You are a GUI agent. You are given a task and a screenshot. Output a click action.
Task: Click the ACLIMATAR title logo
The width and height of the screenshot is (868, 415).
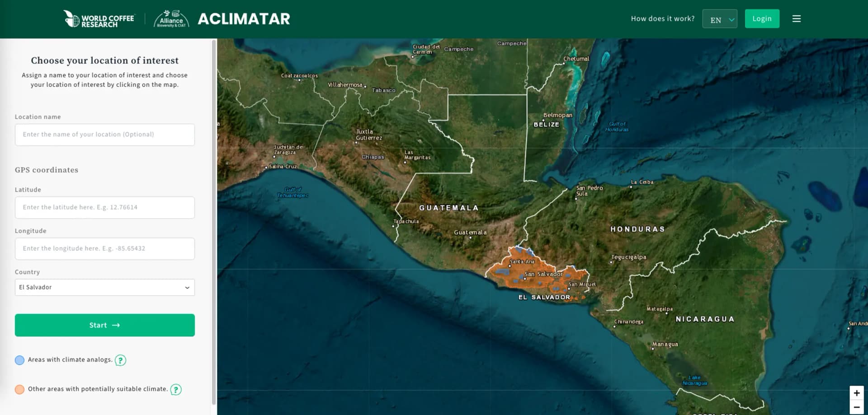pos(244,19)
